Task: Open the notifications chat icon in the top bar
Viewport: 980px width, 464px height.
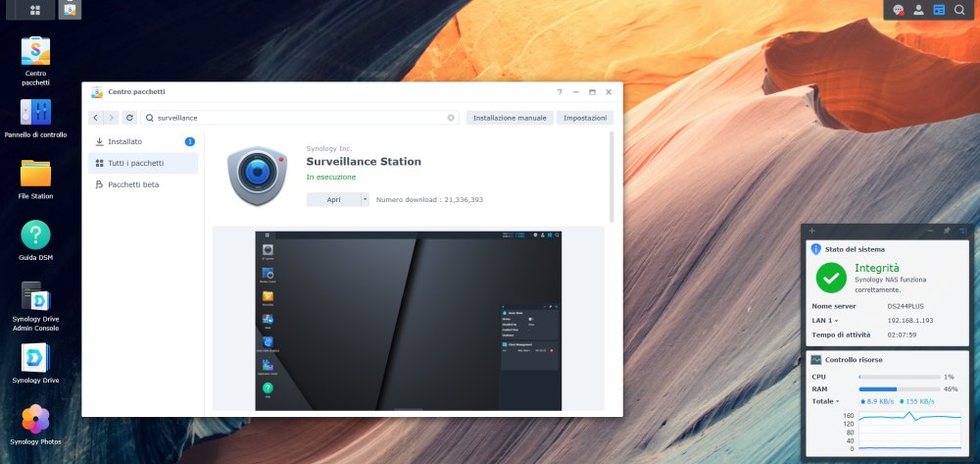Action: (x=898, y=10)
